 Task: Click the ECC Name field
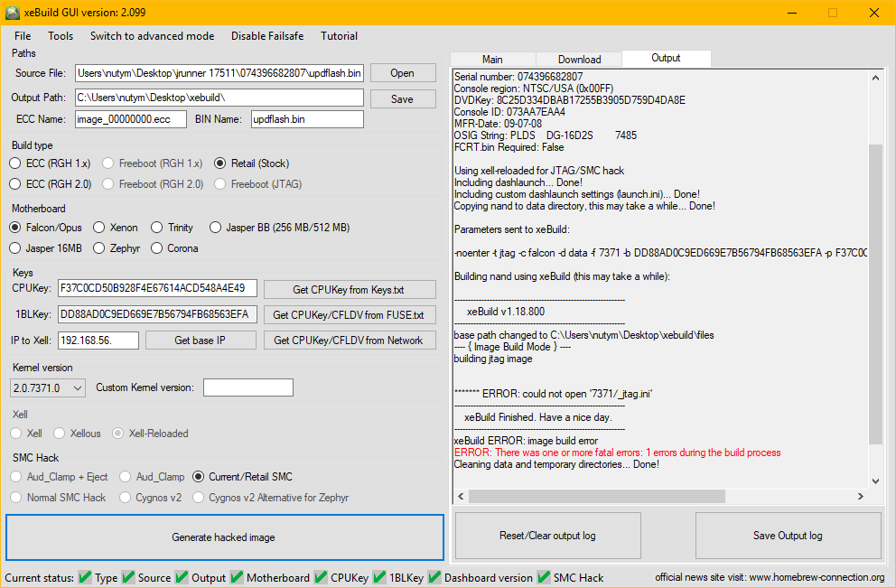[131, 119]
